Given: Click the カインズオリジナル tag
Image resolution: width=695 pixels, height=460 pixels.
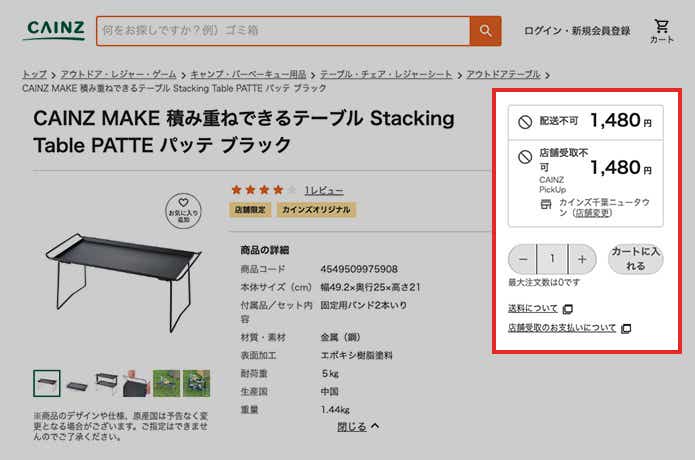Looking at the screenshot, I should point(316,210).
